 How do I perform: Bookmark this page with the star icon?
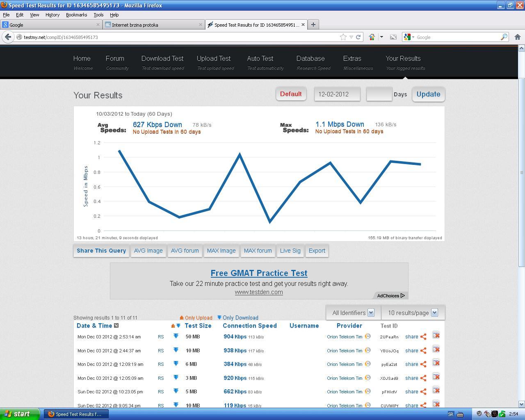343,37
